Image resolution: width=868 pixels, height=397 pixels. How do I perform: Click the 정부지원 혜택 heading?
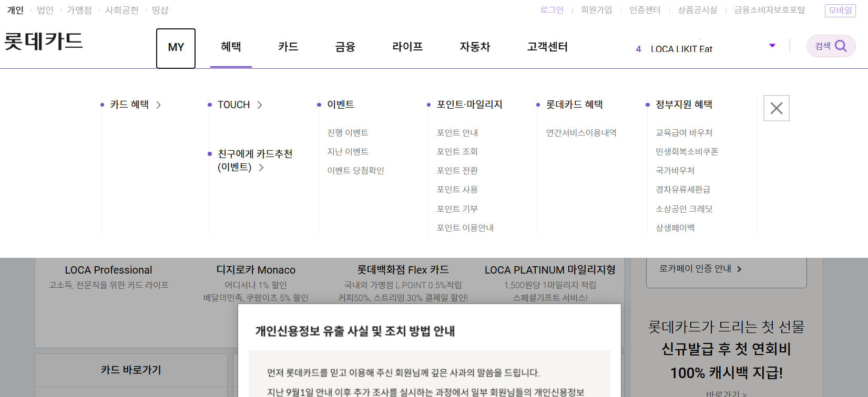tap(684, 105)
